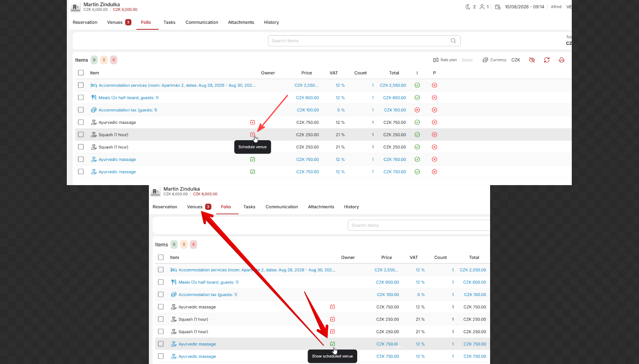The height and width of the screenshot is (364, 639).
Task: Focus the 'Search items' field in the lower screenshot
Action: click(x=419, y=225)
